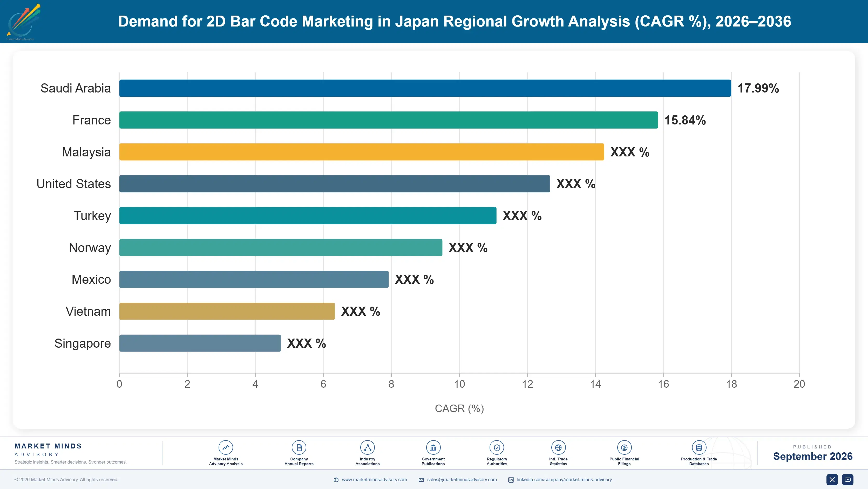Select the Saudi Arabia blue bar

point(425,88)
